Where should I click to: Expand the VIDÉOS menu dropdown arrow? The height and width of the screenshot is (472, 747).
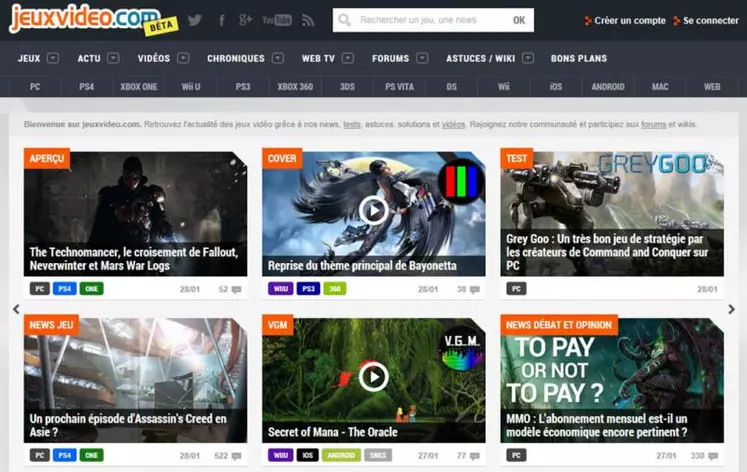[x=183, y=58]
